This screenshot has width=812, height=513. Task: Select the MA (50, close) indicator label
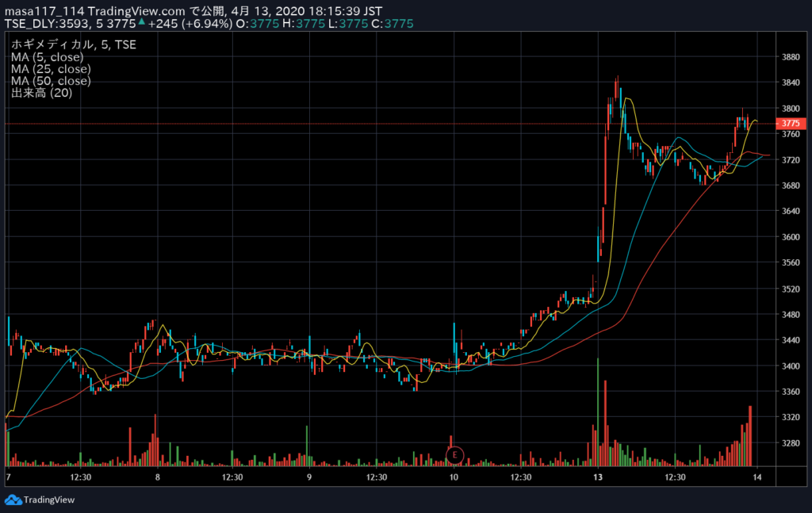tap(51, 81)
